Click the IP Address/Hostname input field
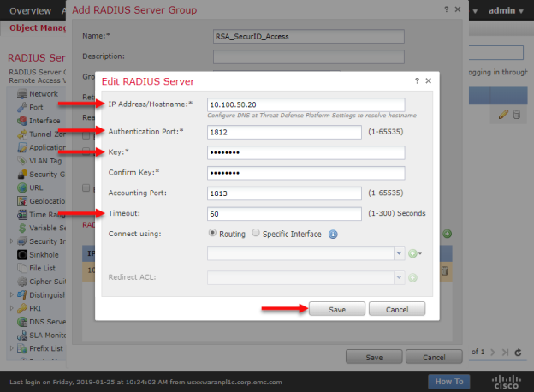Image resolution: width=534 pixels, height=392 pixels. (x=306, y=105)
